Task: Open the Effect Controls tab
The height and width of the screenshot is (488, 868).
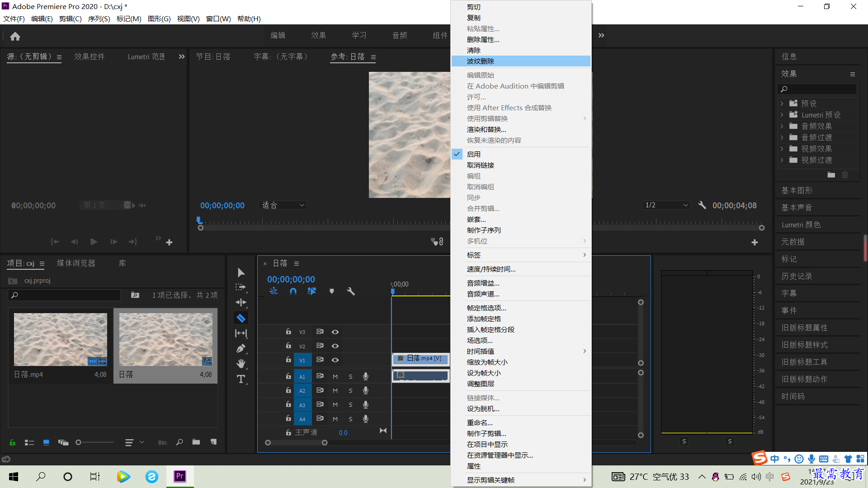Action: point(90,57)
